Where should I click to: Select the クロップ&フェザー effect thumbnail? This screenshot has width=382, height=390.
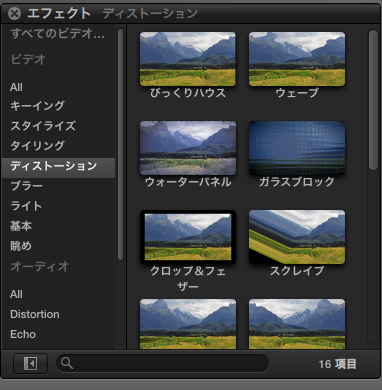coord(188,237)
